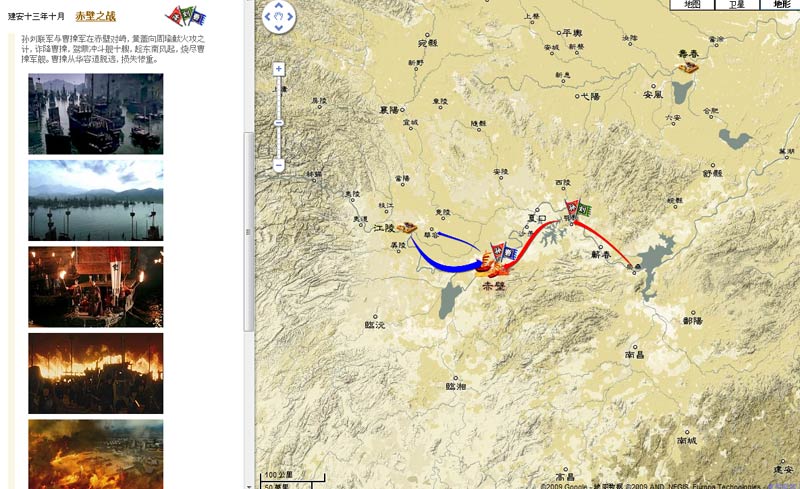Pan map left with the left arrow
Image resolution: width=800 pixels, height=489 pixels.
tap(268, 17)
